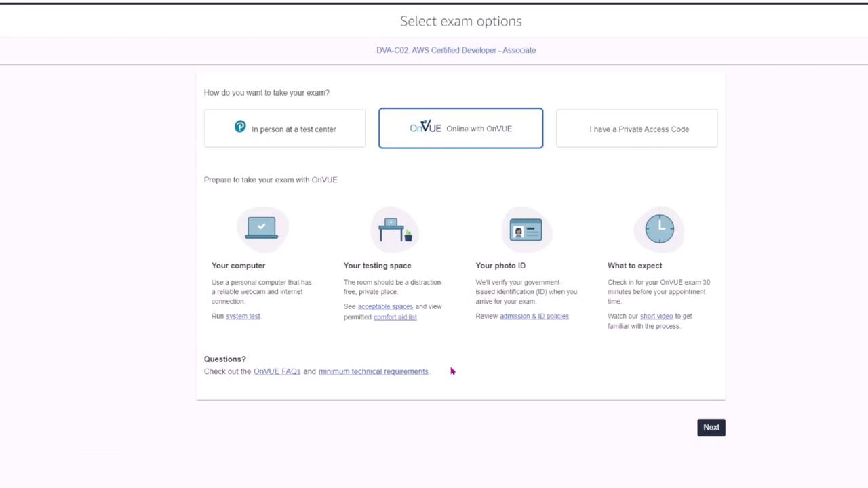The image size is (868, 488).
Task: Open minimum technical requirements link
Action: (374, 371)
